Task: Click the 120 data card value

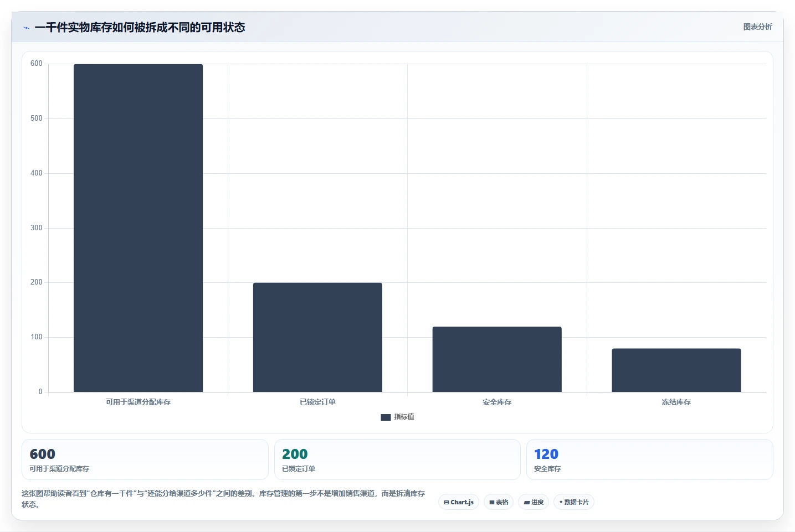Action: 546,454
